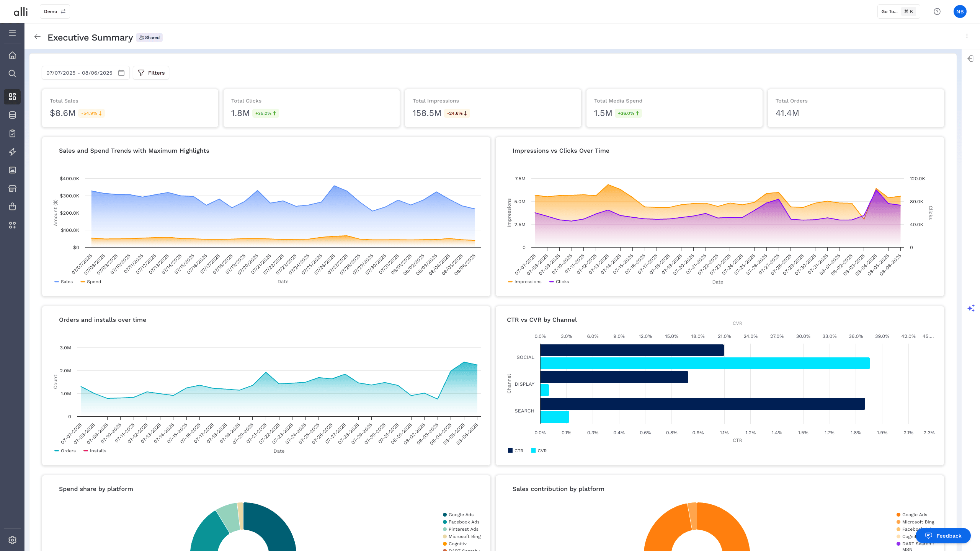This screenshot has width=980, height=551.
Task: Open the hamburger menu in sidebar
Action: tap(12, 33)
